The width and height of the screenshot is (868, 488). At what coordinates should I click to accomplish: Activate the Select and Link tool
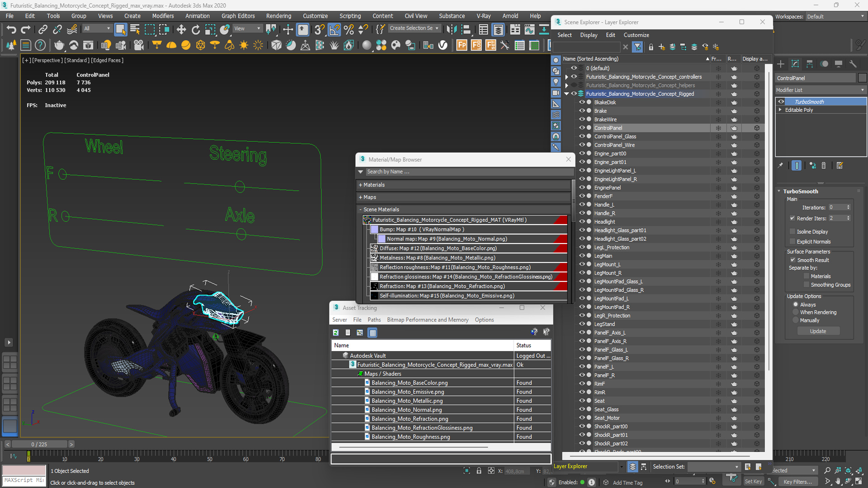[42, 30]
